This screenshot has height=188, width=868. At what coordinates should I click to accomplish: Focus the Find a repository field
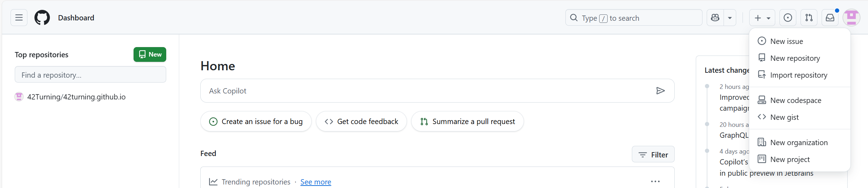point(90,75)
